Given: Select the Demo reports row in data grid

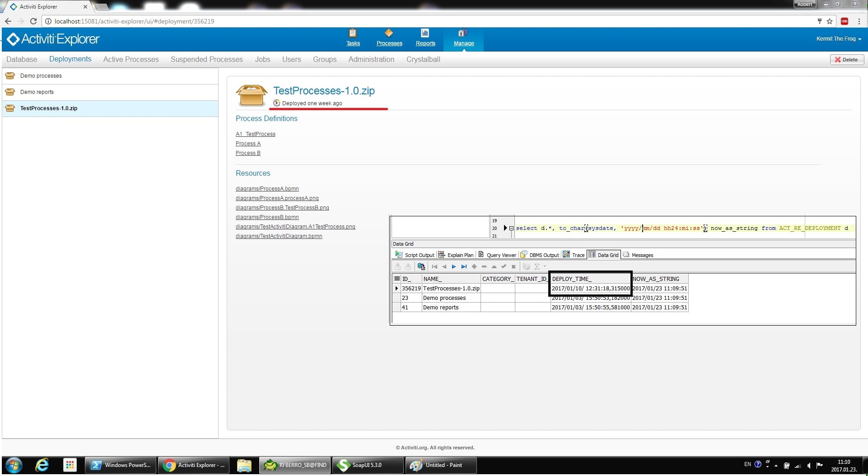Looking at the screenshot, I should click(540, 308).
